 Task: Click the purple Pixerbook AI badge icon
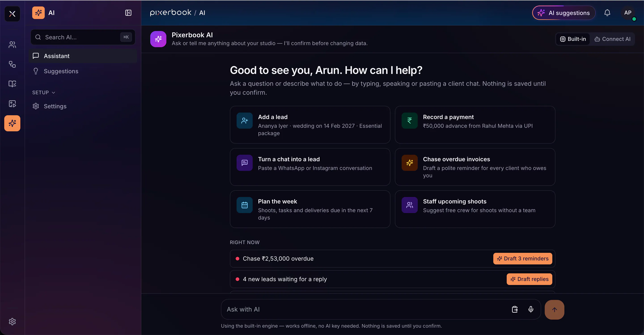158,39
